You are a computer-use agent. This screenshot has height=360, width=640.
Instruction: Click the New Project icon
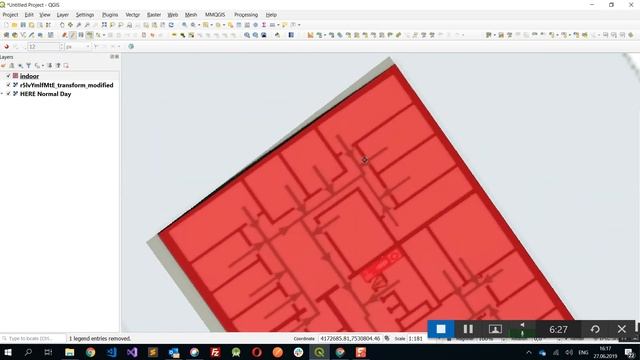(x=6, y=25)
